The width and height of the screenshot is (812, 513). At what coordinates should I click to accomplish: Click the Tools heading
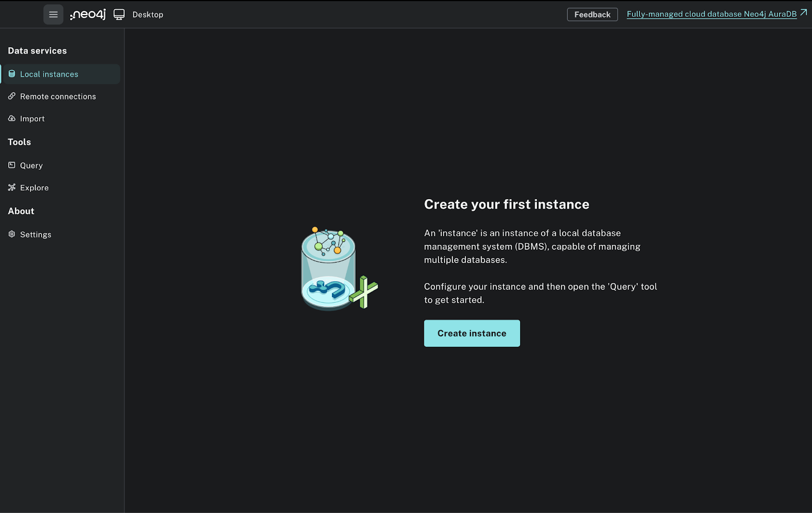pyautogui.click(x=19, y=142)
